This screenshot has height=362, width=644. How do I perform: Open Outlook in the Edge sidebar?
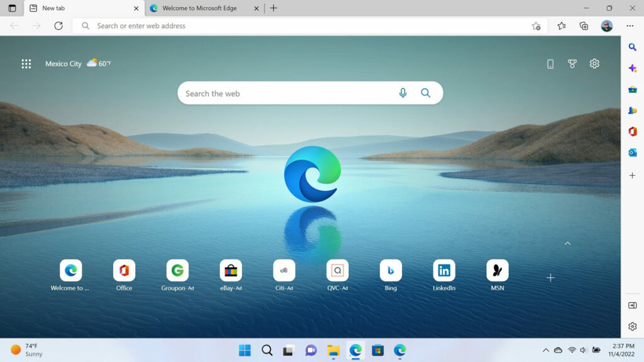click(x=633, y=153)
